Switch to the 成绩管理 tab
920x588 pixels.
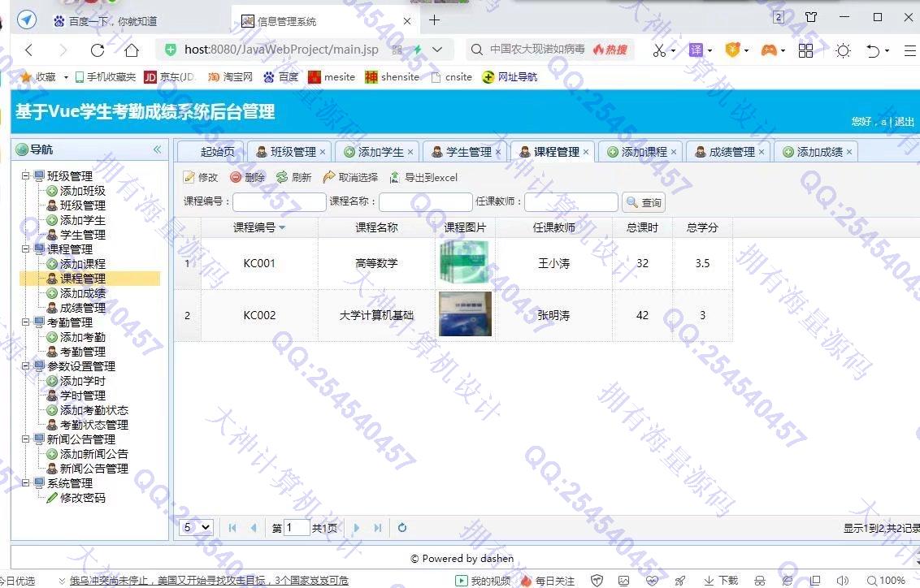click(731, 152)
